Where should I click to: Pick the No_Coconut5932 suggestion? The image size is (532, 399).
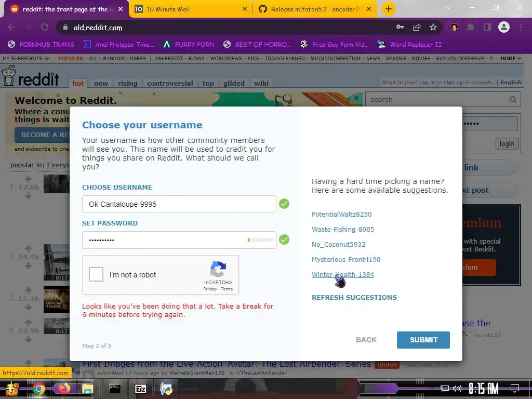point(338,244)
